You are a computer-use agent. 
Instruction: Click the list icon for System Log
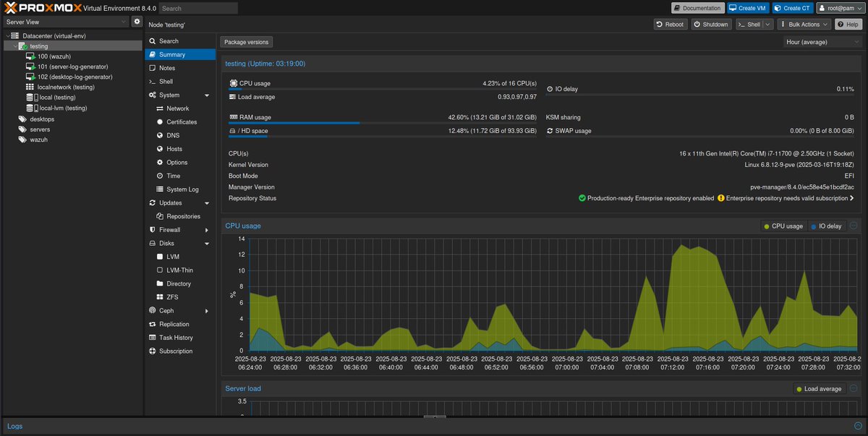[160, 189]
